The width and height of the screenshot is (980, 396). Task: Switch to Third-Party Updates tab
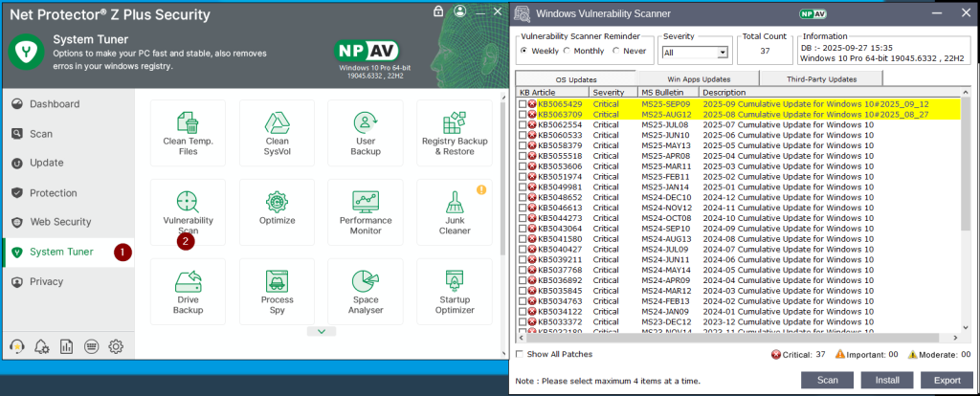point(822,78)
